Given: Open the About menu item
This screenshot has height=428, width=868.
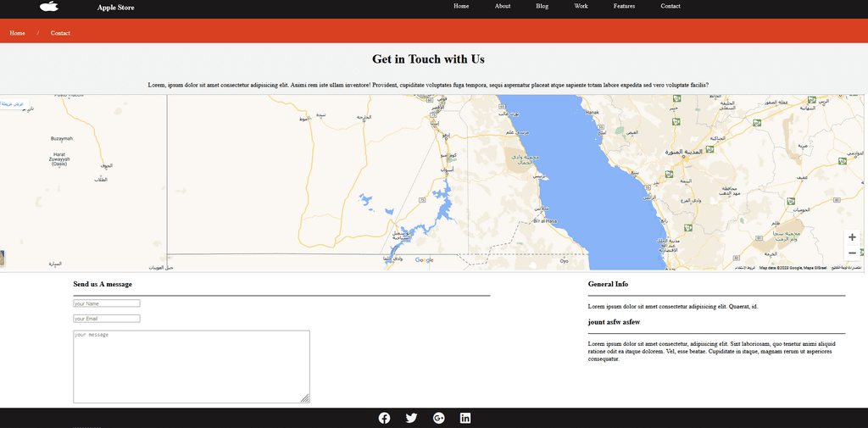Looking at the screenshot, I should pos(503,6).
